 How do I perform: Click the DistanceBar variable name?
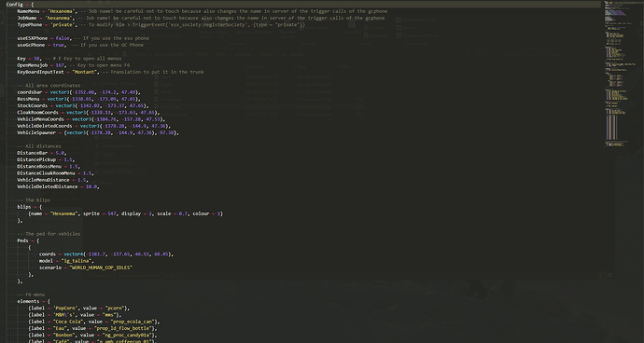tap(32, 153)
